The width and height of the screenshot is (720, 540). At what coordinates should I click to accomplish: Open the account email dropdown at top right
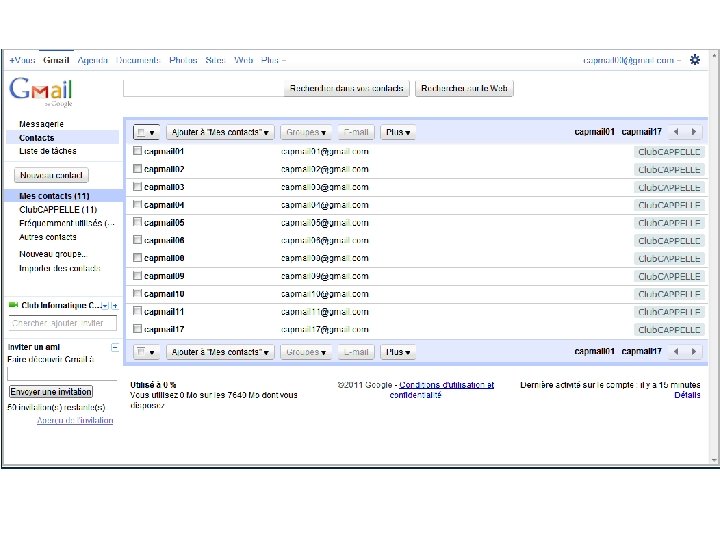point(632,60)
